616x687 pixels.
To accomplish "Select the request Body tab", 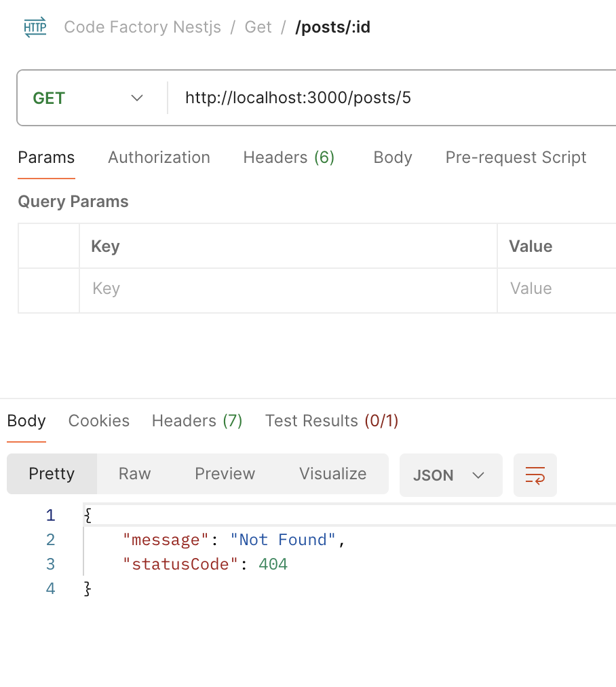I will pos(393,157).
